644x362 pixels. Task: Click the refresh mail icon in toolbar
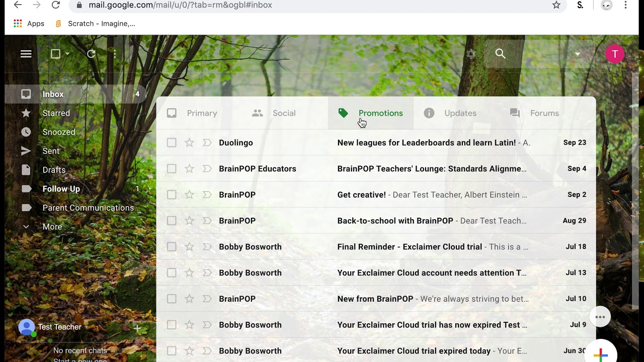point(91,54)
